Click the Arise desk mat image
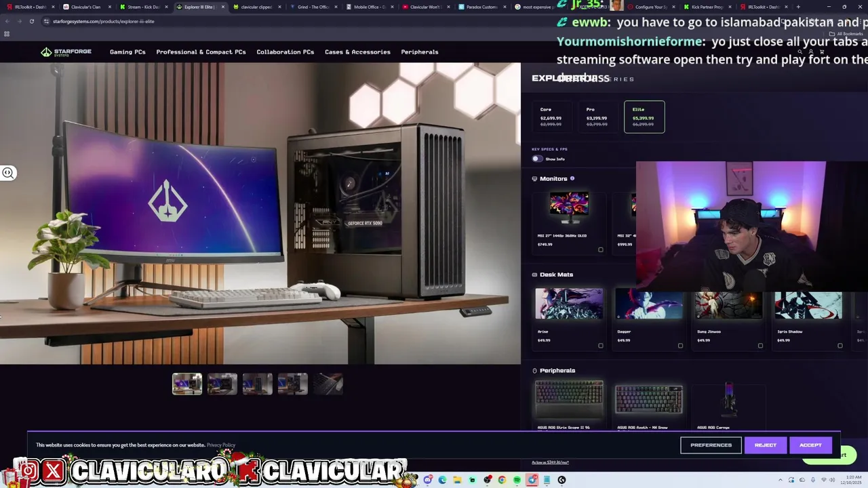 coord(569,304)
